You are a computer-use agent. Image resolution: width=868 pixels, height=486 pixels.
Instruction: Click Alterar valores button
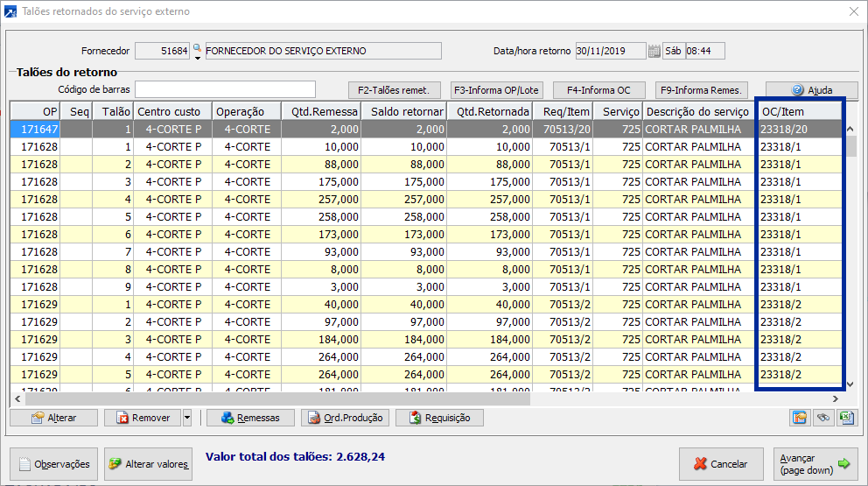(x=148, y=464)
